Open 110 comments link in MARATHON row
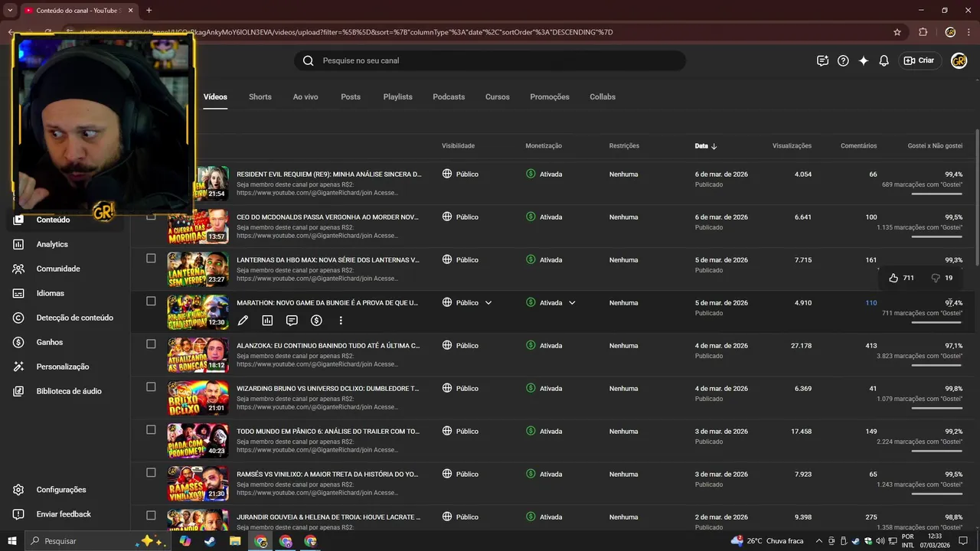Viewport: 980px width, 551px height. point(871,303)
